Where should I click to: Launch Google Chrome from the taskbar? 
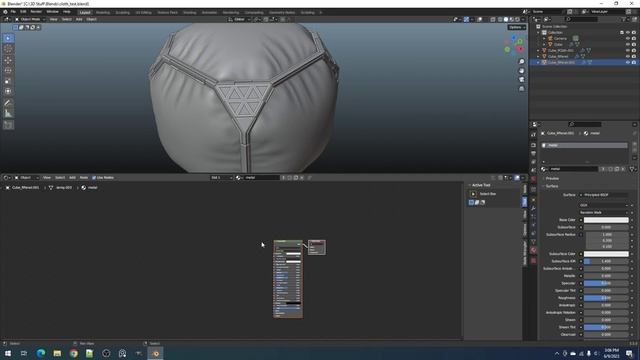[x=73, y=353]
